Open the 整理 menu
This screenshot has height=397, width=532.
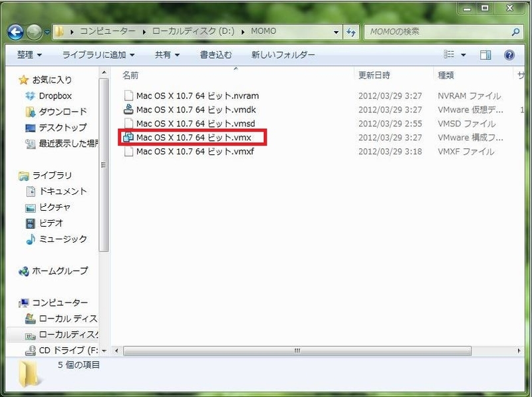pyautogui.click(x=29, y=55)
